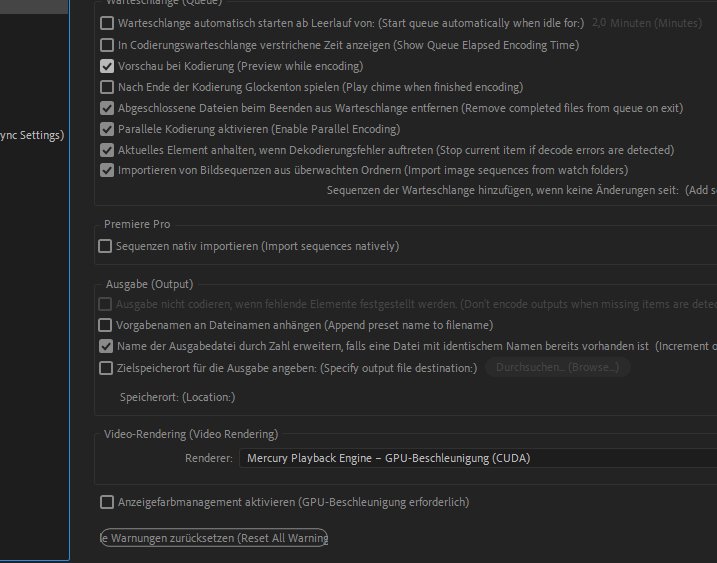
Task: Click the Durchsuchen (Browse) button
Action: (557, 368)
